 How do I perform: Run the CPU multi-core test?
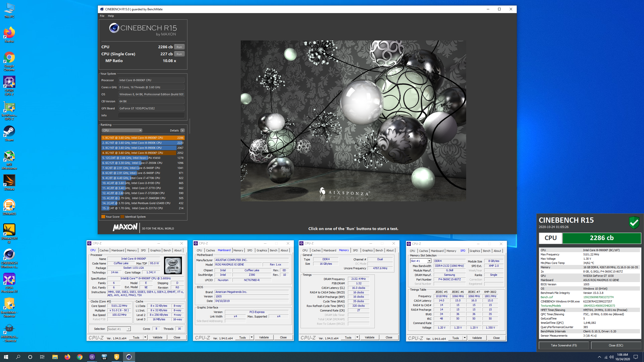click(x=179, y=47)
